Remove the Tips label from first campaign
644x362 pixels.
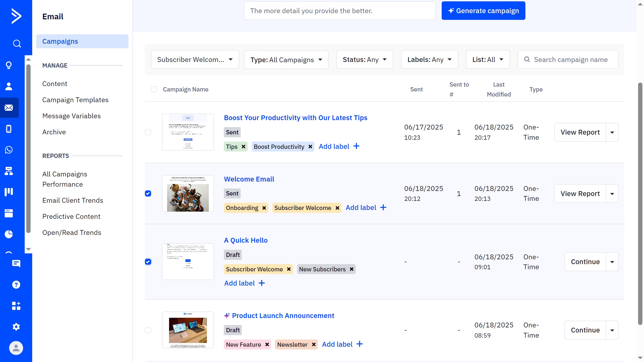pos(243,147)
